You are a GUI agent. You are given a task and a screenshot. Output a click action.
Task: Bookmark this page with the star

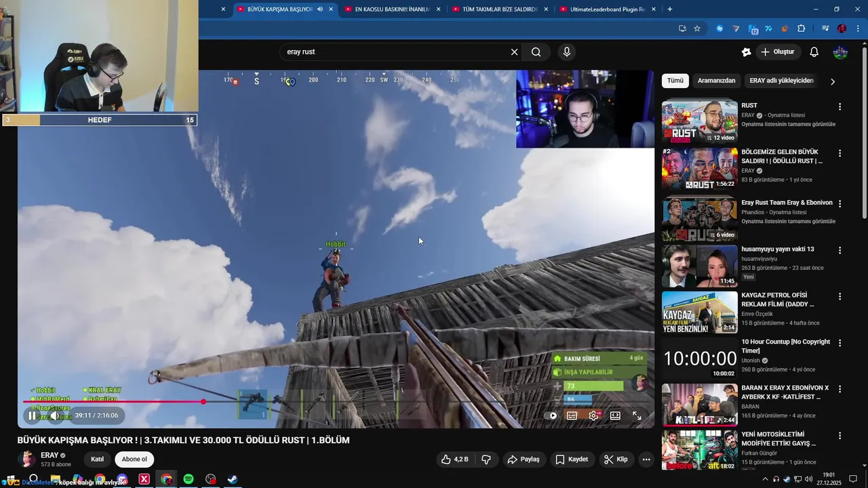[x=697, y=28]
